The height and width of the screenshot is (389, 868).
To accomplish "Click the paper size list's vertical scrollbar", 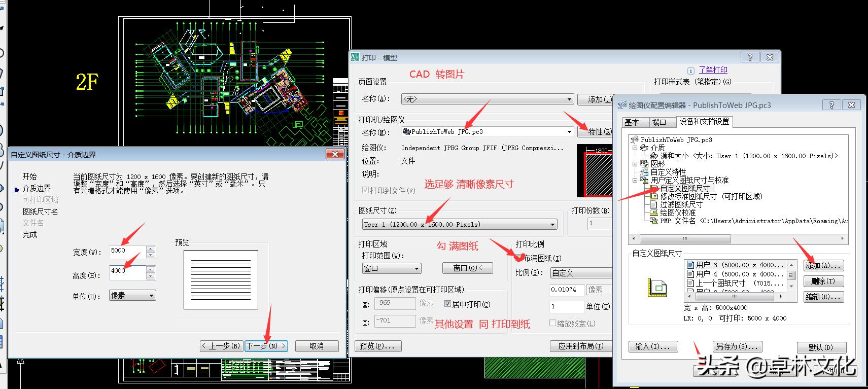I will click(x=792, y=275).
